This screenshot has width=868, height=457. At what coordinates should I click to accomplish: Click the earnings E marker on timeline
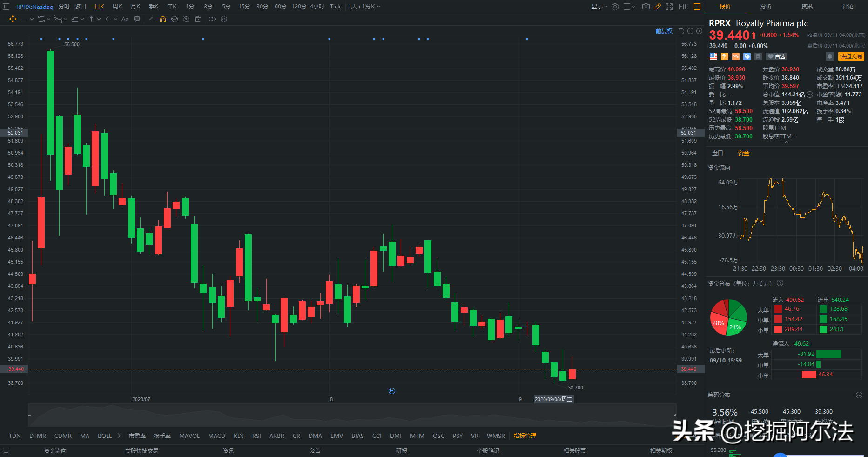coord(392,391)
